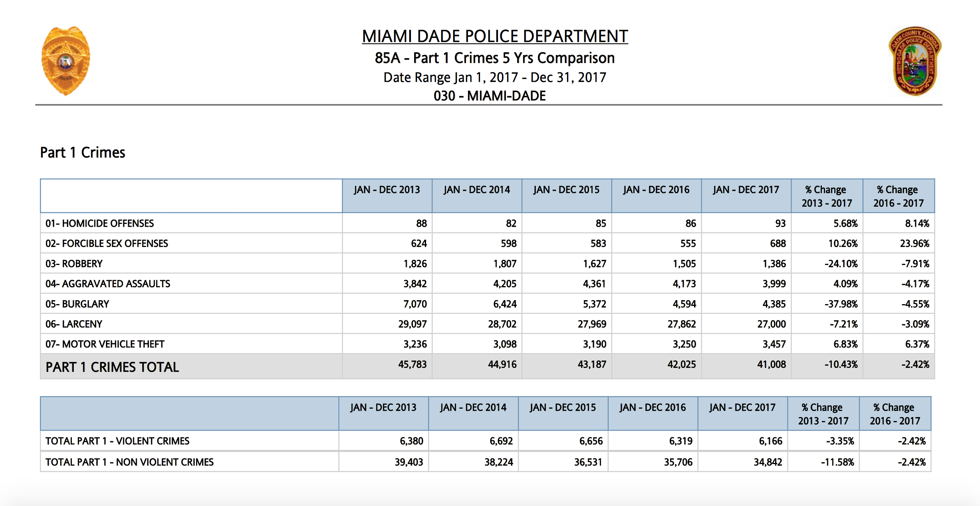Click robbery 2016 value 1,505
This screenshot has width=980, height=506.
click(x=684, y=264)
